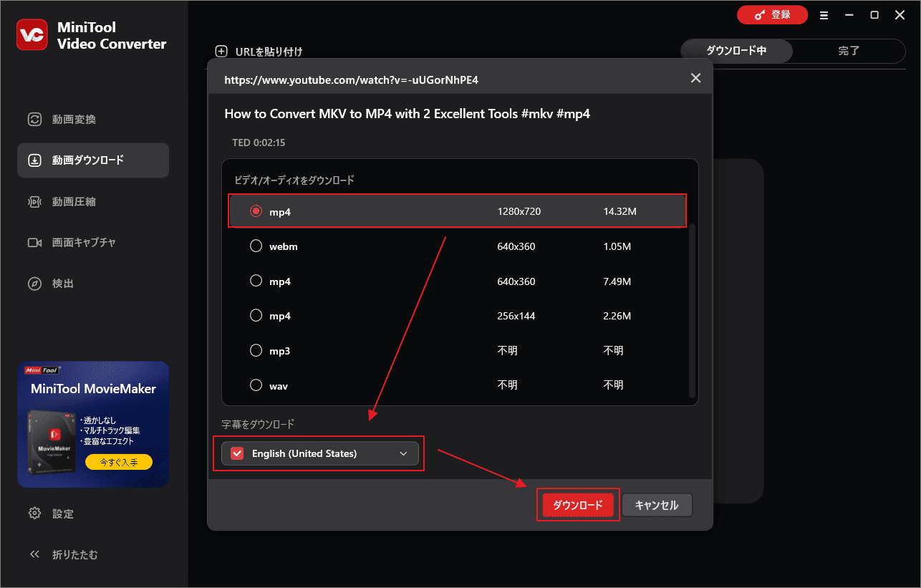
Task: Click the MiniTool Video Converter logo icon
Action: coord(32,35)
